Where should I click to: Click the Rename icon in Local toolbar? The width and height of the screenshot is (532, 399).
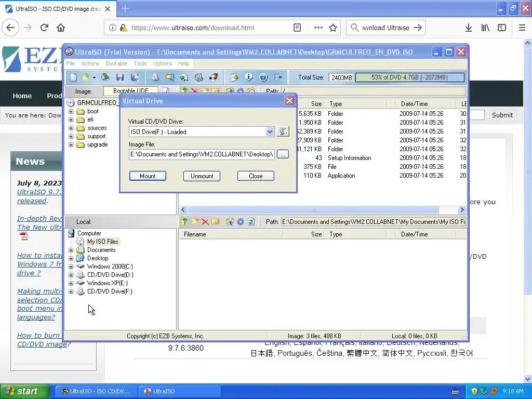coord(216,222)
